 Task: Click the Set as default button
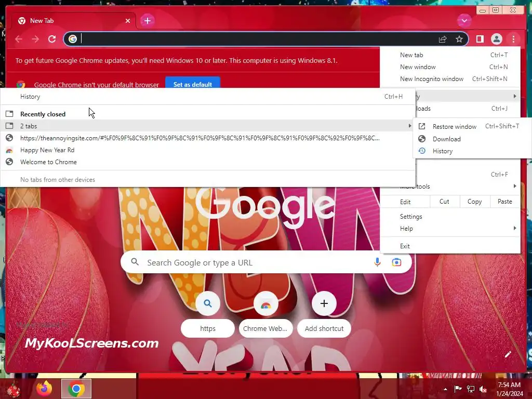point(193,84)
